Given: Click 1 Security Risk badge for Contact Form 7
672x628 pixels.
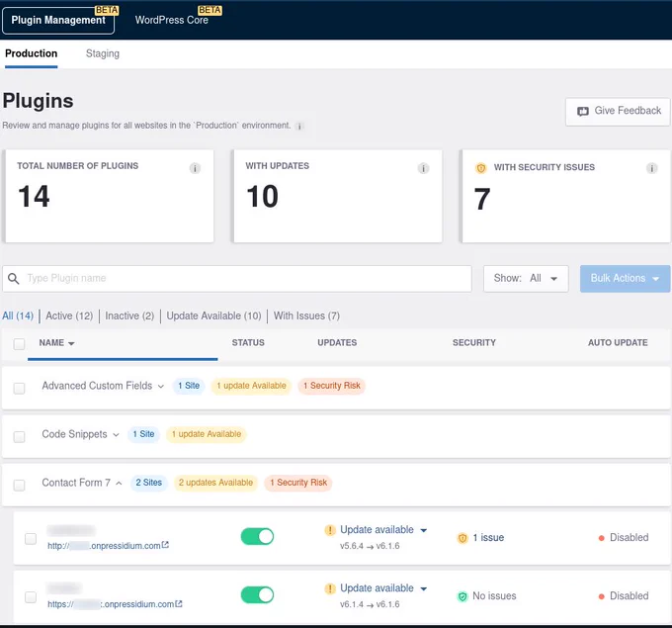Looking at the screenshot, I should click(298, 483).
